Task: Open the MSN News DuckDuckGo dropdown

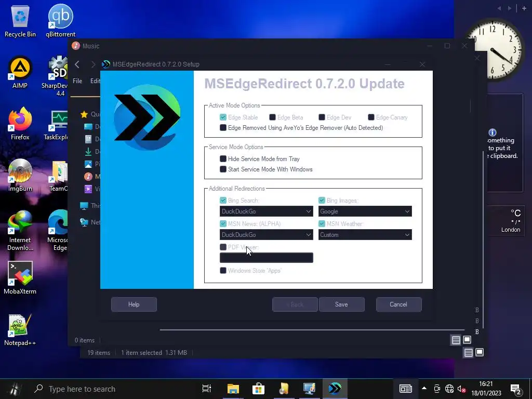Action: [x=267, y=234]
